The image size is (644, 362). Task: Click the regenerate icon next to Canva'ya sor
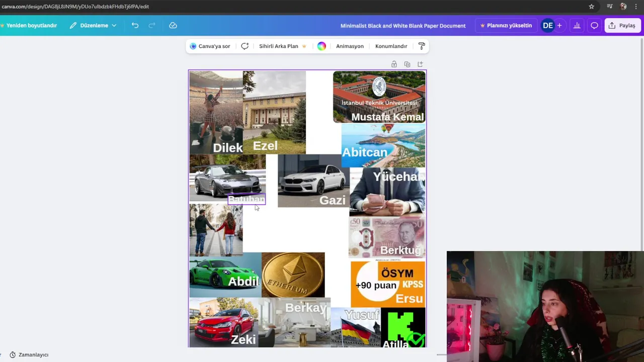point(245,46)
